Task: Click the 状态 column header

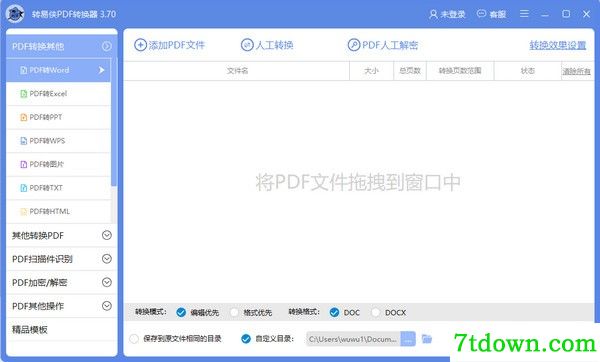Action: point(527,71)
